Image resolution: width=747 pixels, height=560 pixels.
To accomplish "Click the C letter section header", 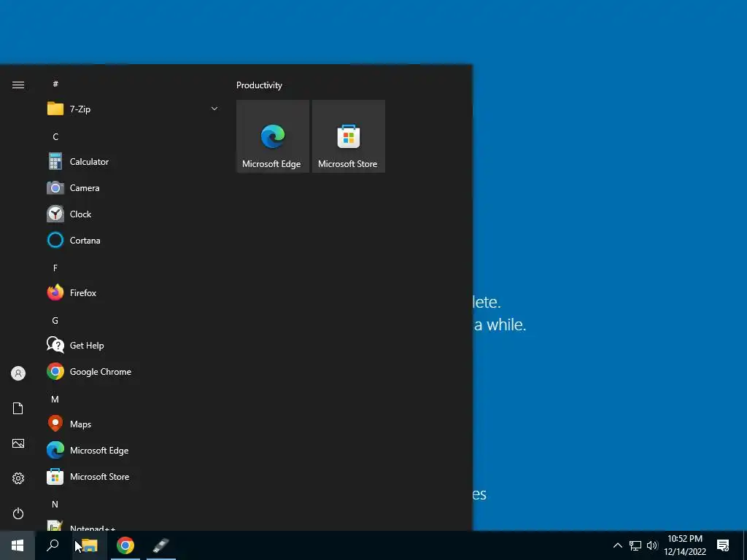I will [x=55, y=136].
